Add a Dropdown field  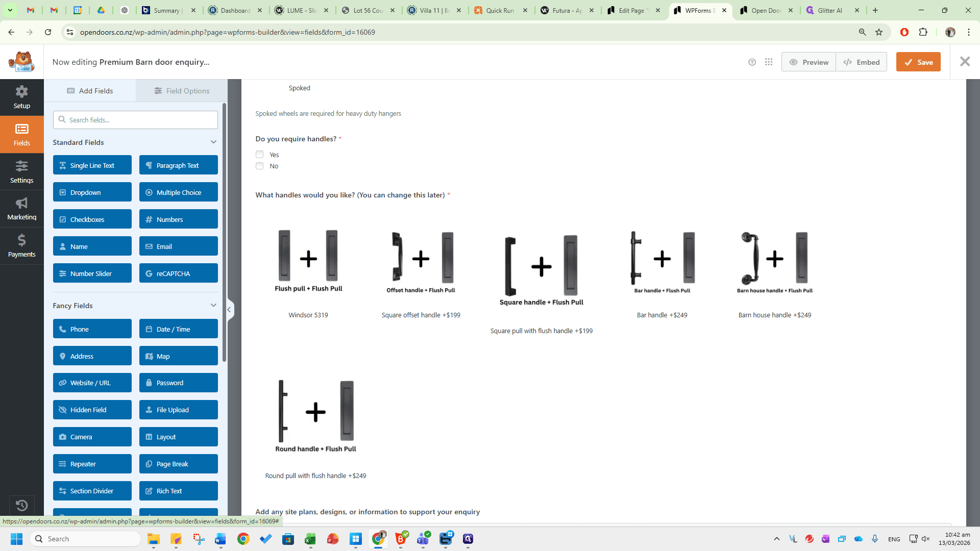(x=92, y=192)
